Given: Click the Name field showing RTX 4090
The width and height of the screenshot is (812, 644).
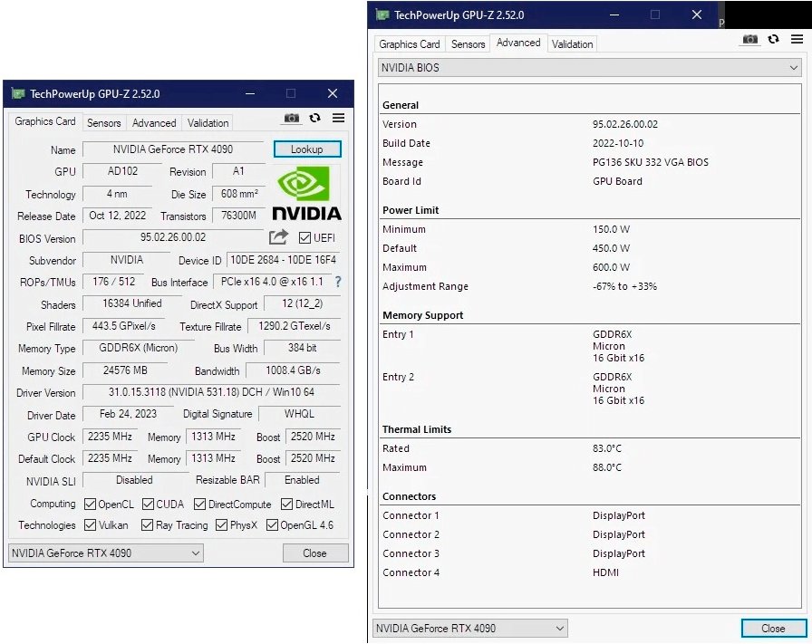Looking at the screenshot, I should [x=173, y=149].
